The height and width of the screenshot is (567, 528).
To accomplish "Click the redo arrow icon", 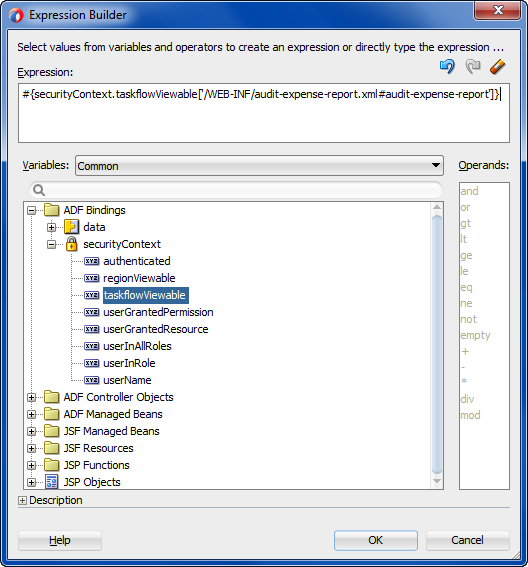I will [473, 67].
